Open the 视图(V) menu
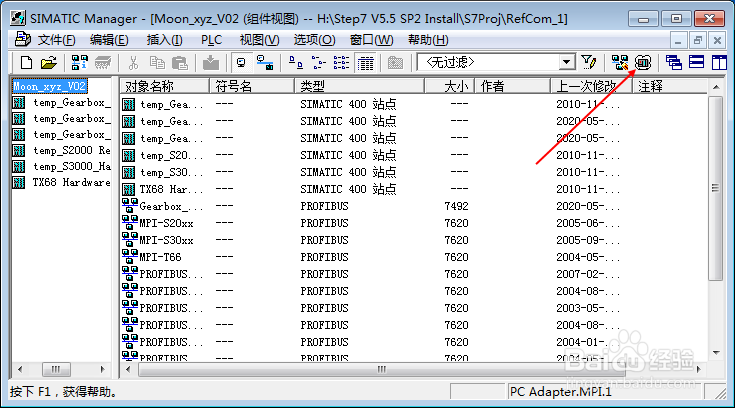The image size is (735, 408). click(259, 40)
